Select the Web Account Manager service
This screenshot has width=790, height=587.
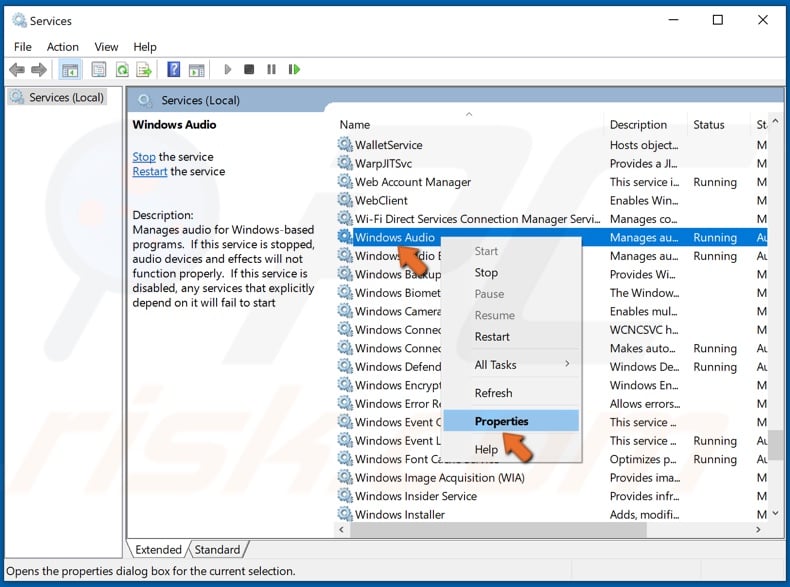pos(551,182)
